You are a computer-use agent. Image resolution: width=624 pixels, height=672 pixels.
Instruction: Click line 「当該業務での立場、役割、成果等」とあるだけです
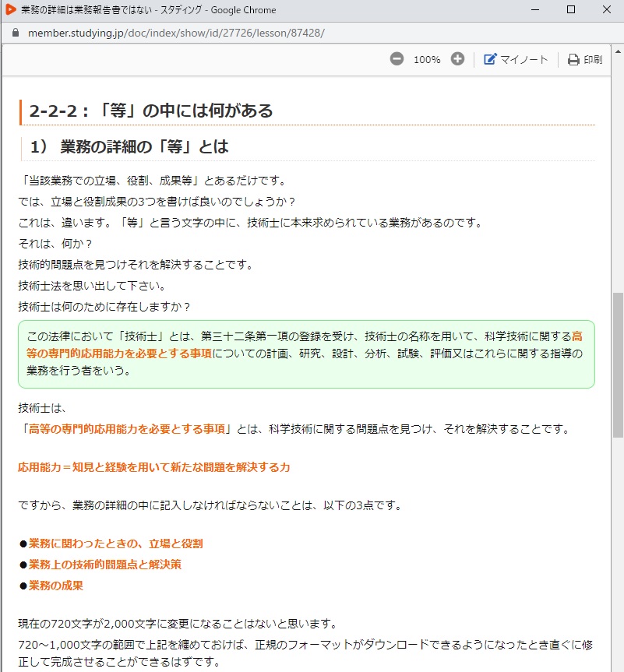click(x=153, y=181)
